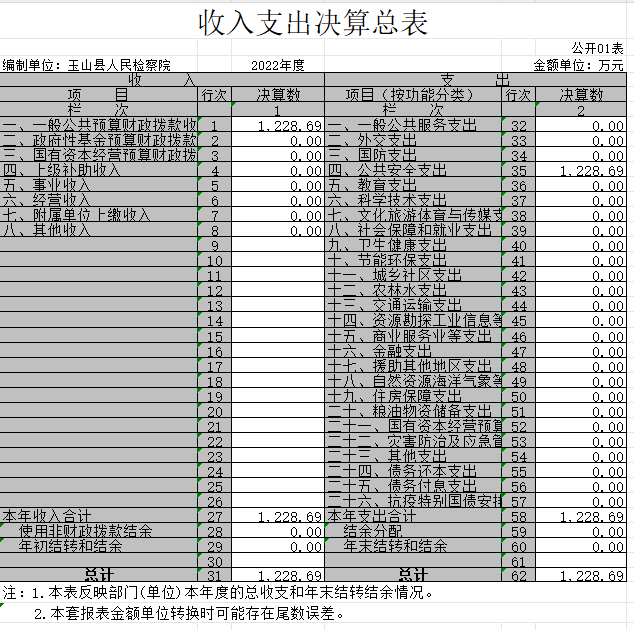Click the 一、一般公共服务支出 cell
This screenshot has height=630, width=634.
[413, 125]
